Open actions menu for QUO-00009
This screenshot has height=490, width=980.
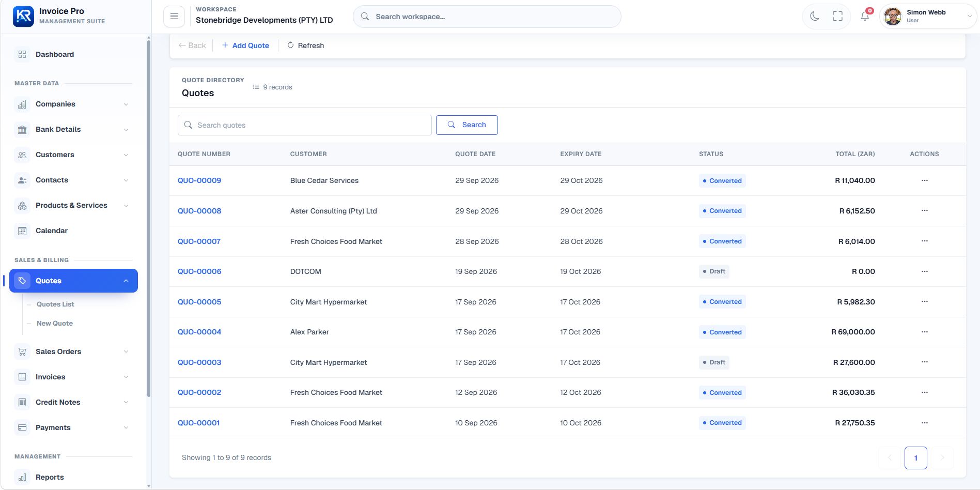[925, 180]
